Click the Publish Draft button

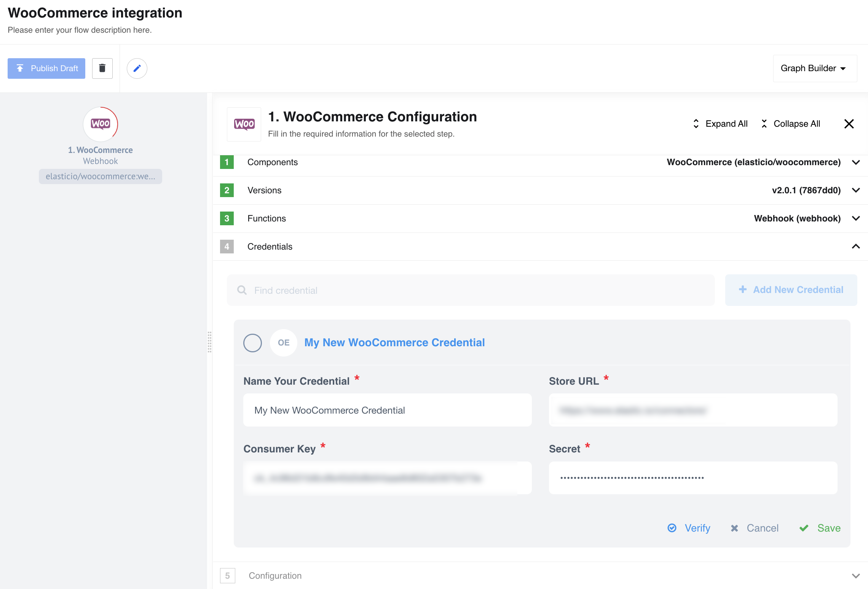pos(46,68)
